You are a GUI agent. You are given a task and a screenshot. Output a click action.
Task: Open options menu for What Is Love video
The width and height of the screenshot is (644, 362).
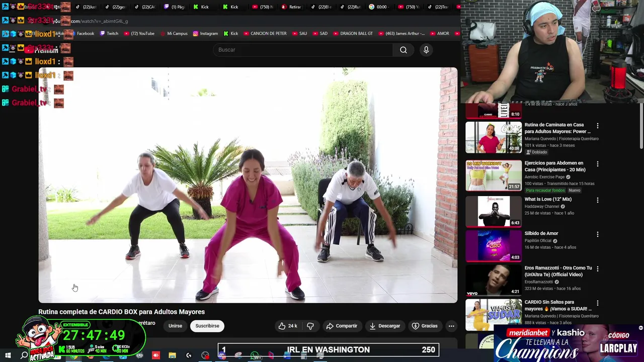click(598, 200)
